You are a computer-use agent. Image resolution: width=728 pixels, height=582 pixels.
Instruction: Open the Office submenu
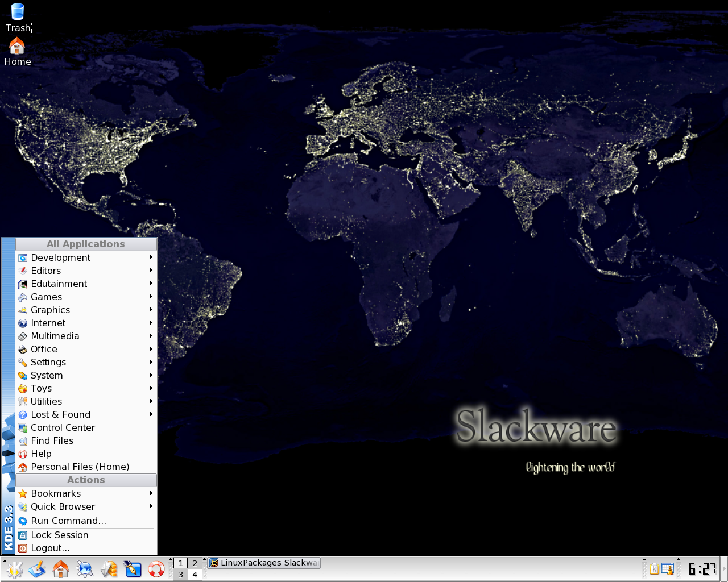[86, 349]
